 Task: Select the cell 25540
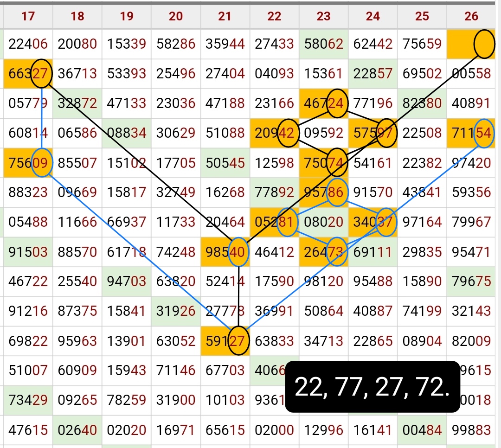point(77,282)
